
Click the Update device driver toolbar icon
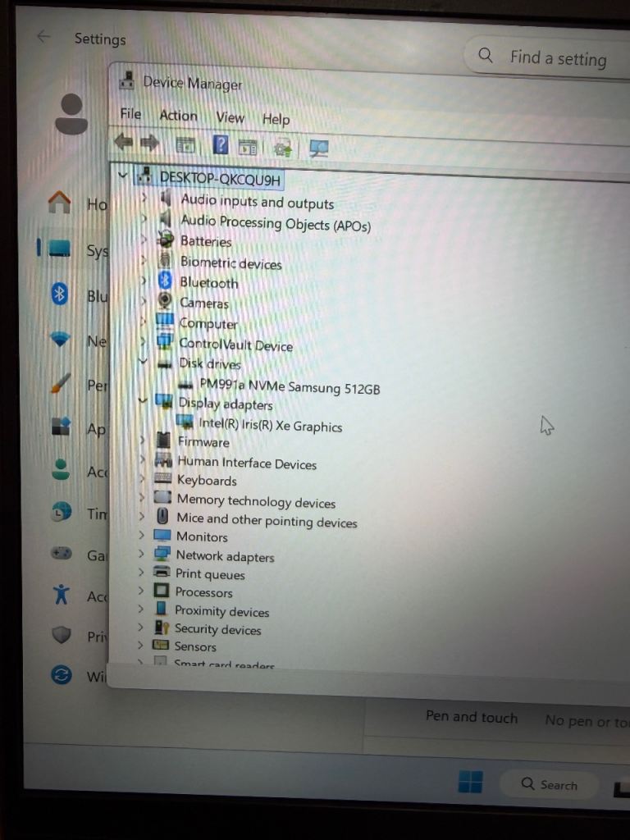tap(283, 148)
